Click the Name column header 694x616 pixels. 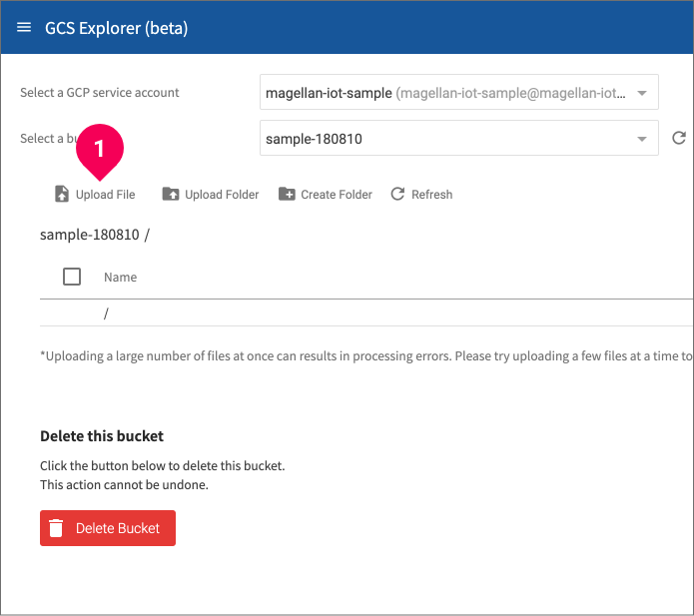tap(121, 277)
